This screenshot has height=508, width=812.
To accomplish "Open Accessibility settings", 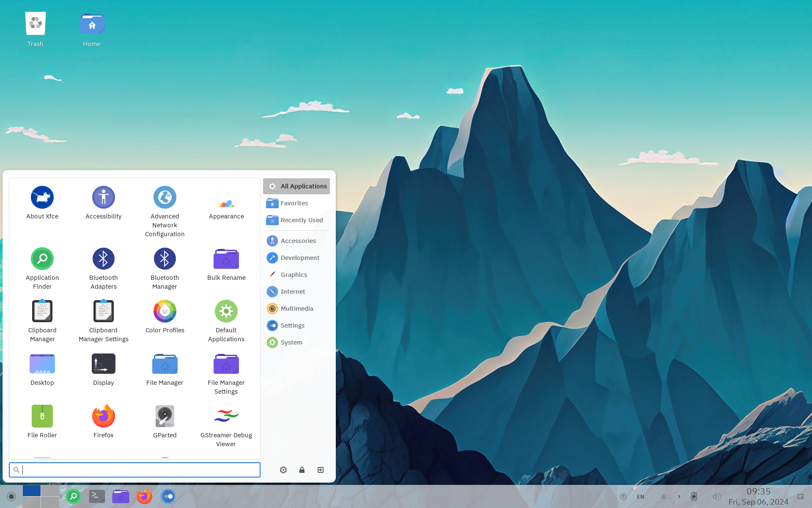I will 103,198.
